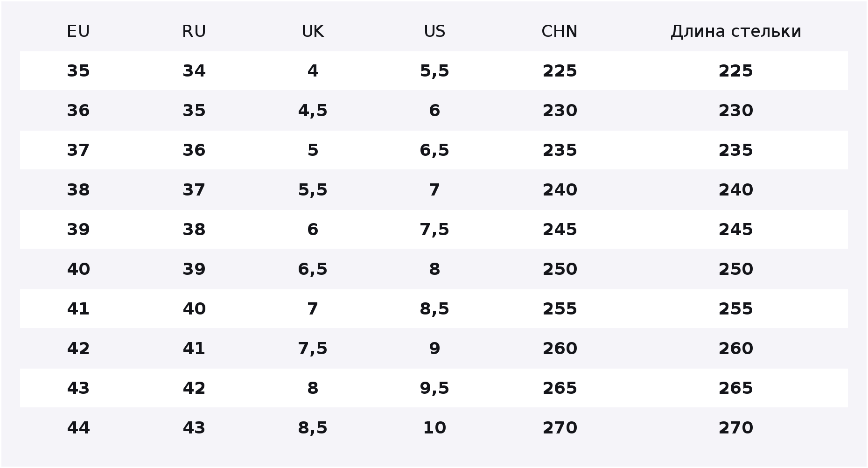868x468 pixels.
Task: Click US size 9,5 cell
Action: pos(434,388)
